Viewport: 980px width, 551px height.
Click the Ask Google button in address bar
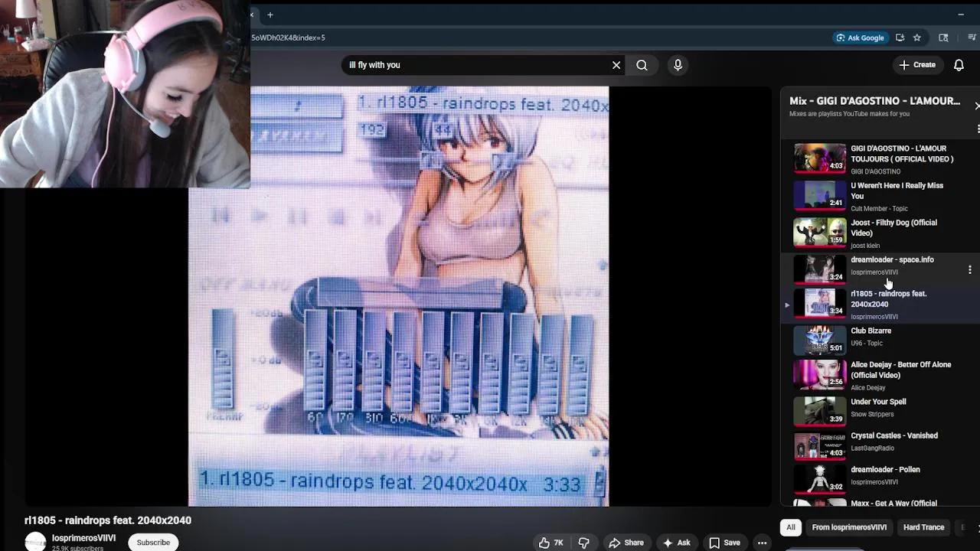[x=861, y=37]
